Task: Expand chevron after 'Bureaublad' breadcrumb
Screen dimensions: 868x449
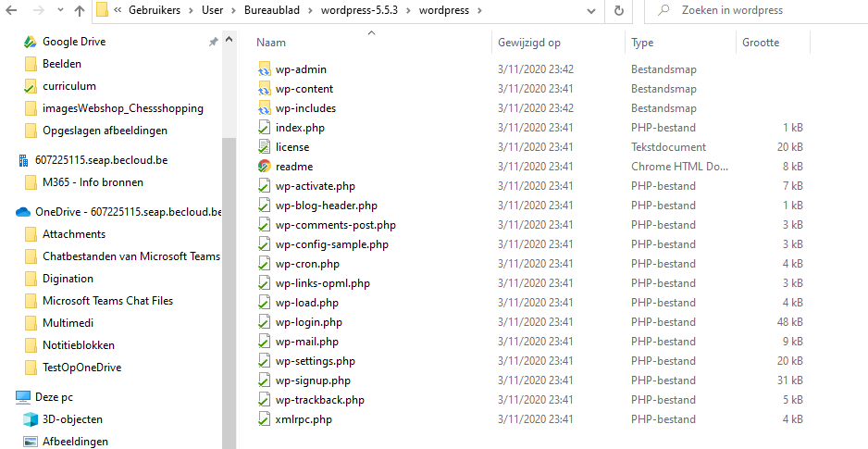Action: pyautogui.click(x=311, y=10)
